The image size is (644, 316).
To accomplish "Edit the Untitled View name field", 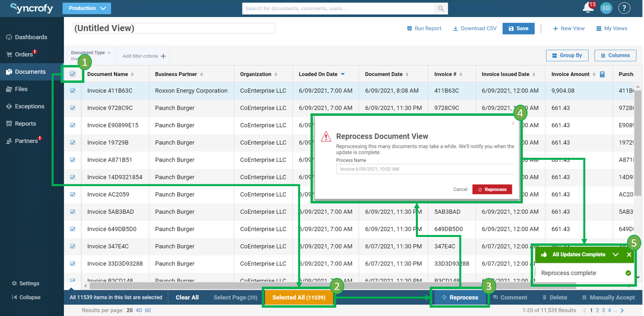I will click(x=174, y=28).
